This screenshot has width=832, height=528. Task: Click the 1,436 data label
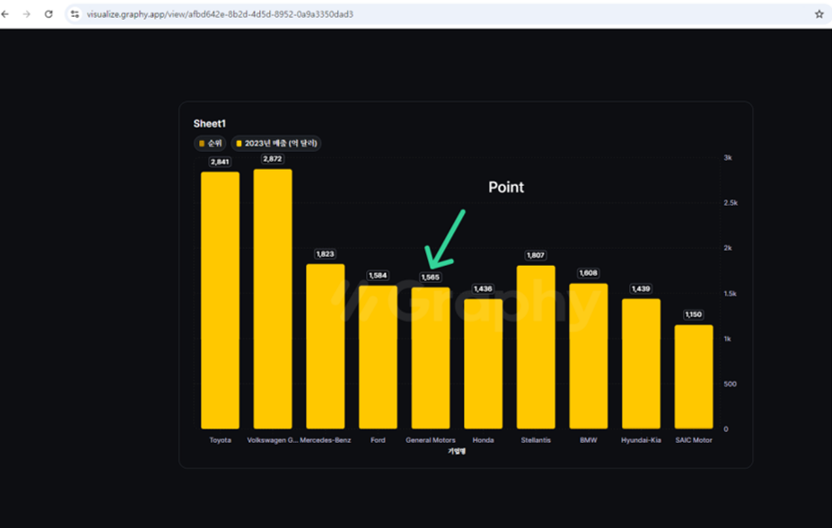pos(483,289)
